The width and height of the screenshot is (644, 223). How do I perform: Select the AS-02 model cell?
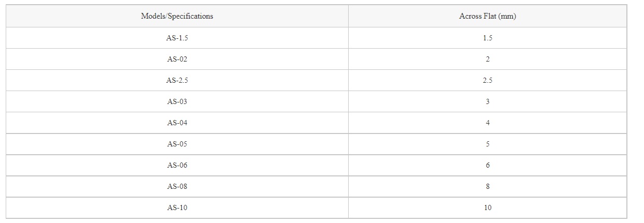177,59
